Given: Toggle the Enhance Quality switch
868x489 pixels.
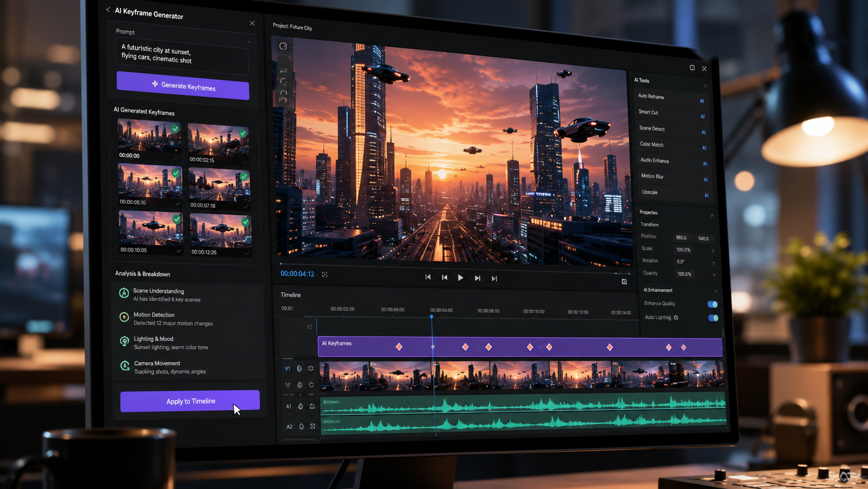Looking at the screenshot, I should [712, 304].
